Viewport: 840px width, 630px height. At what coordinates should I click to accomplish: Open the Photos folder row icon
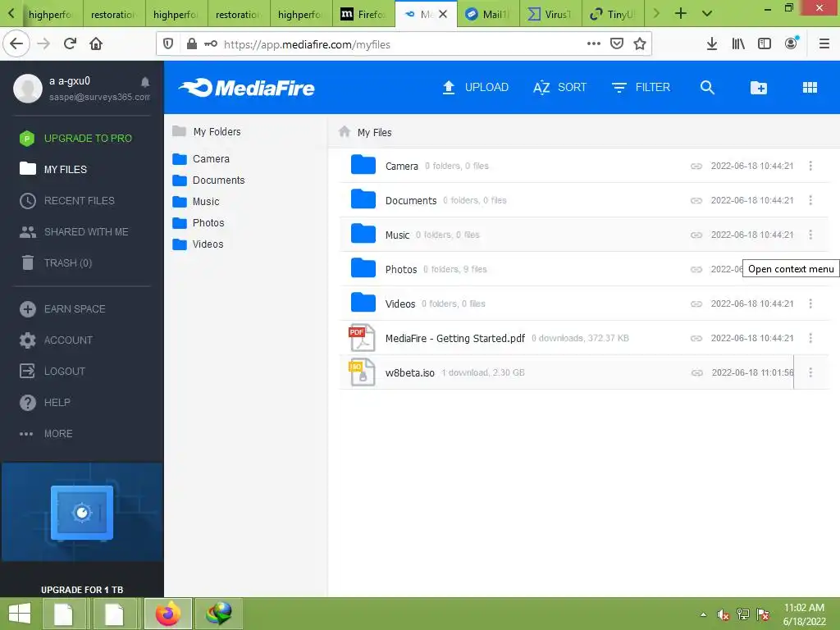pos(363,268)
